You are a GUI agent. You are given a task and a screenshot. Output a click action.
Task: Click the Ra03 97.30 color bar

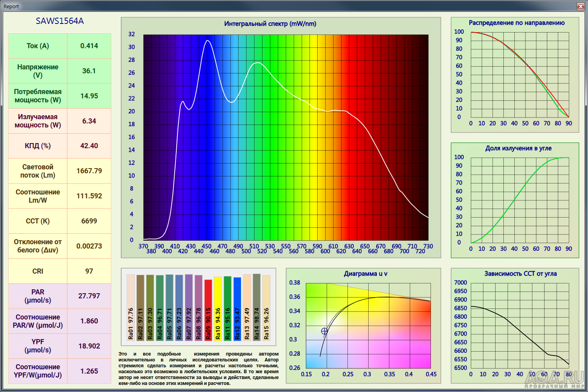pyautogui.click(x=150, y=307)
